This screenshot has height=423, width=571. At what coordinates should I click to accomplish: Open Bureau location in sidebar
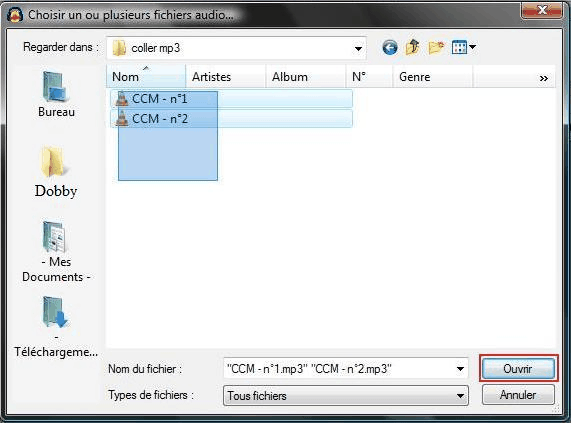point(56,94)
